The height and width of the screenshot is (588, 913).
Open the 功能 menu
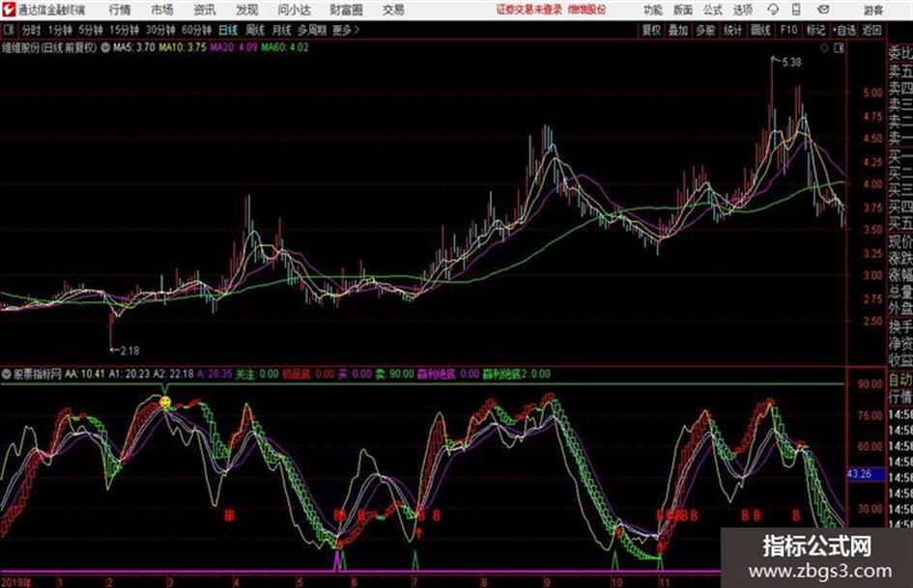coord(653,10)
